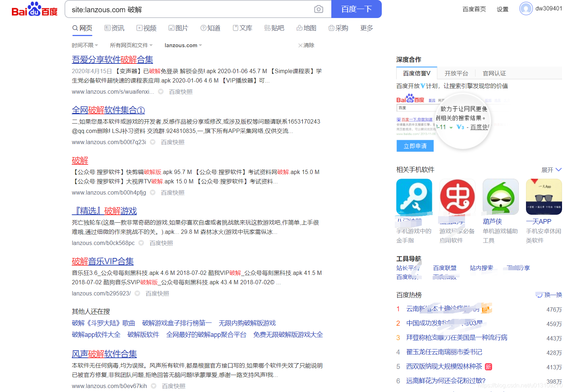Open hot item 翟玉龙任云南瑞丽市委书记
The image size is (566, 392).
pyautogui.click(x=444, y=352)
